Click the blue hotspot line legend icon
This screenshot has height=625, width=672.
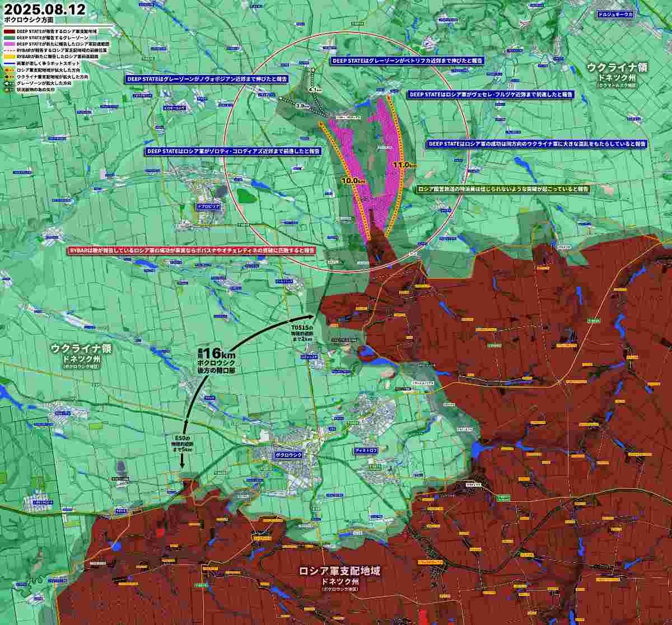pyautogui.click(x=10, y=64)
